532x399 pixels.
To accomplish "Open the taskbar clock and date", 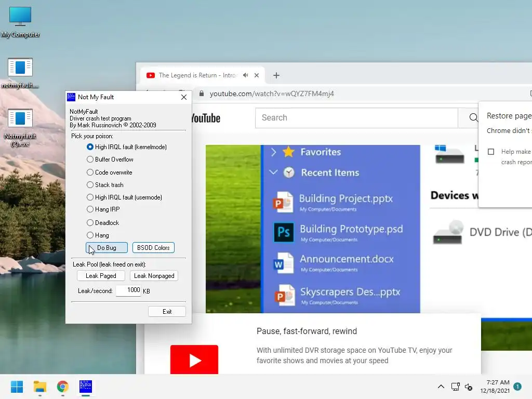I will click(x=495, y=387).
